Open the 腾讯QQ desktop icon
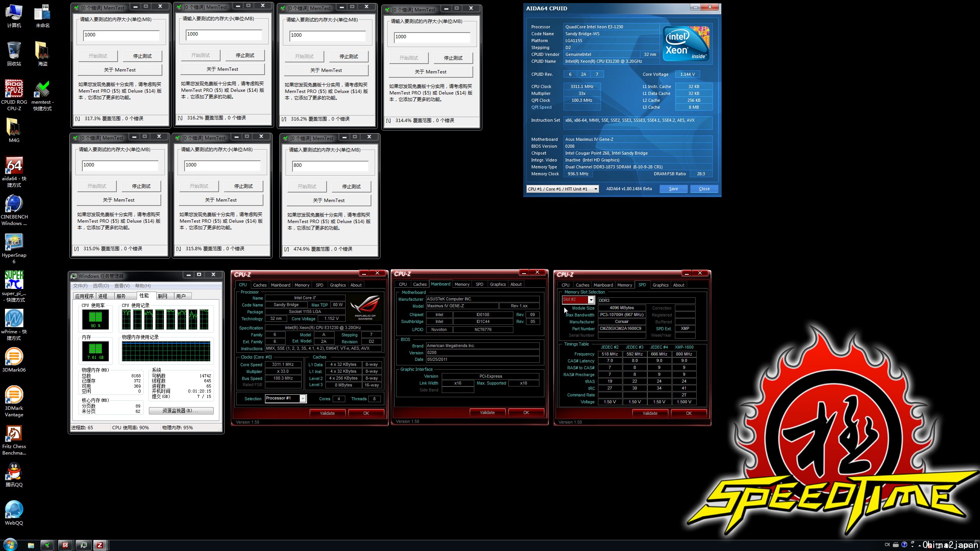The image size is (980, 551). click(14, 474)
